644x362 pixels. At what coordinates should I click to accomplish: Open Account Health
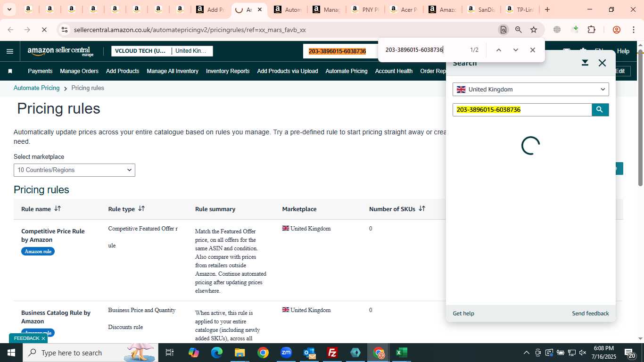click(x=394, y=71)
